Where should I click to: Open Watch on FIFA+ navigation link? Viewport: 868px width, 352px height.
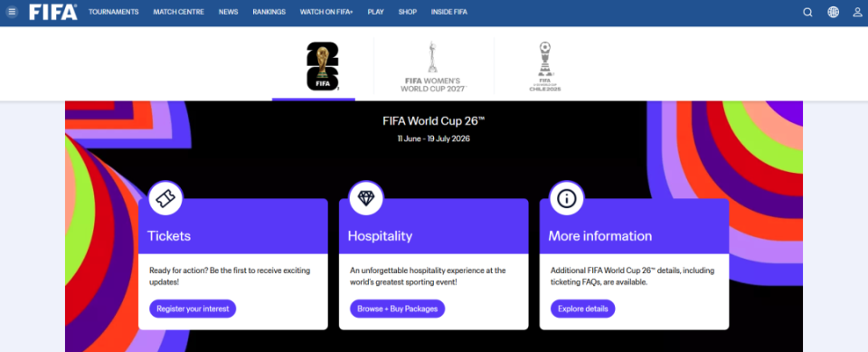click(x=326, y=12)
